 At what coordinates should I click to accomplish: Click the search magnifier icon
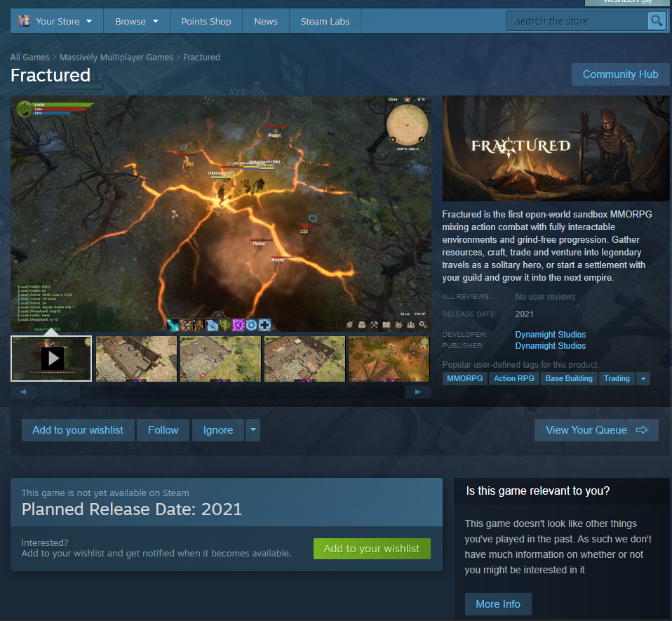[x=657, y=20]
